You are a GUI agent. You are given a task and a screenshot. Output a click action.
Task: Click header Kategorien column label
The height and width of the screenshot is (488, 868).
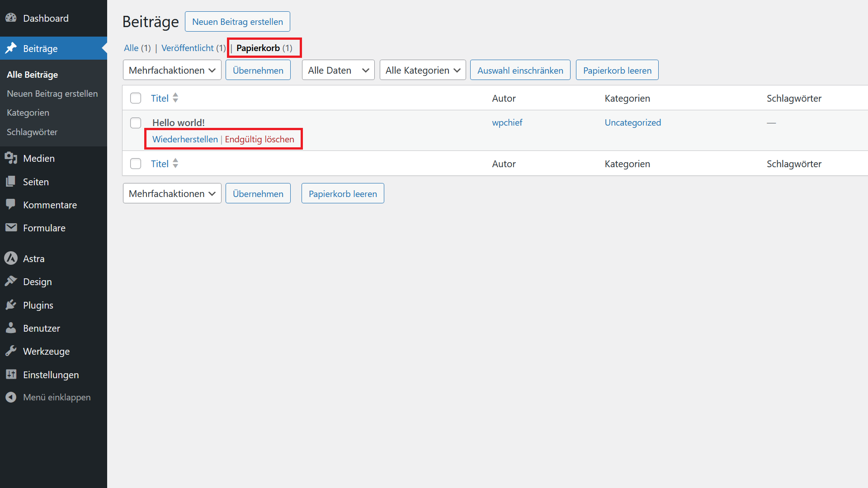pyautogui.click(x=627, y=98)
